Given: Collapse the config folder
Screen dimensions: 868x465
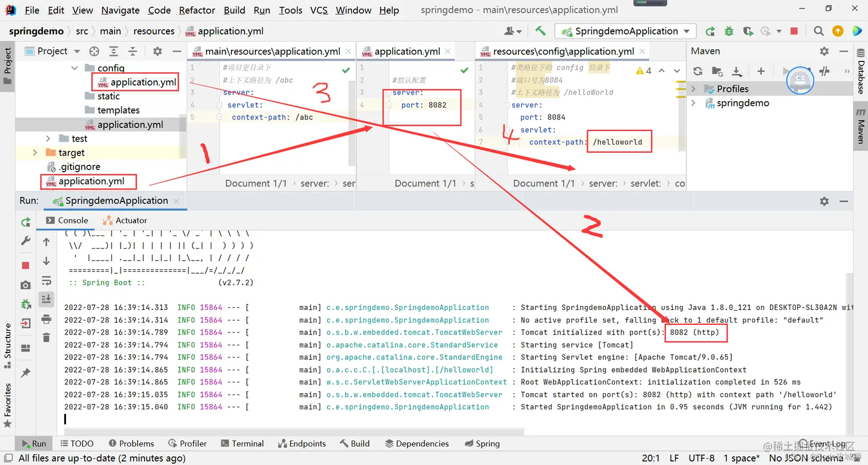Looking at the screenshot, I should [x=75, y=68].
